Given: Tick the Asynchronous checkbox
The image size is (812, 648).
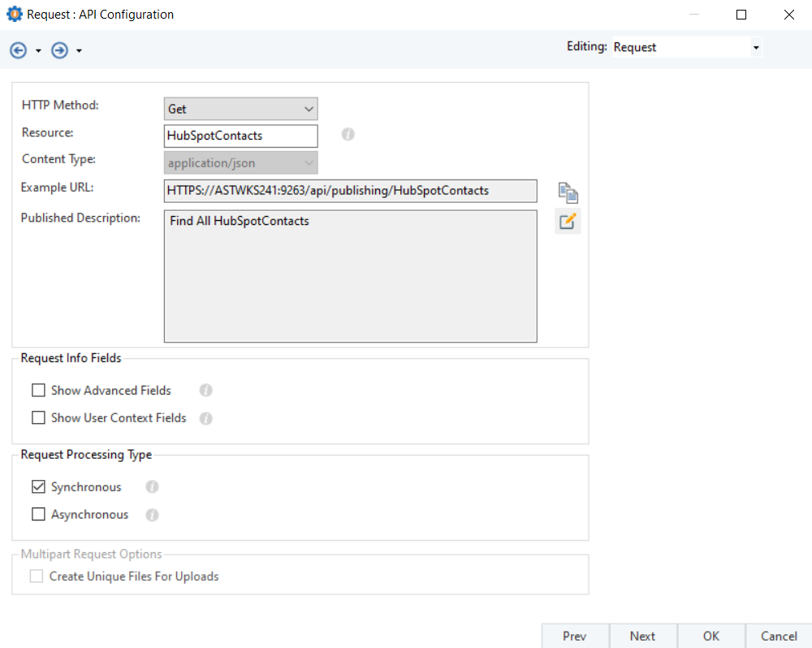Looking at the screenshot, I should [x=38, y=515].
